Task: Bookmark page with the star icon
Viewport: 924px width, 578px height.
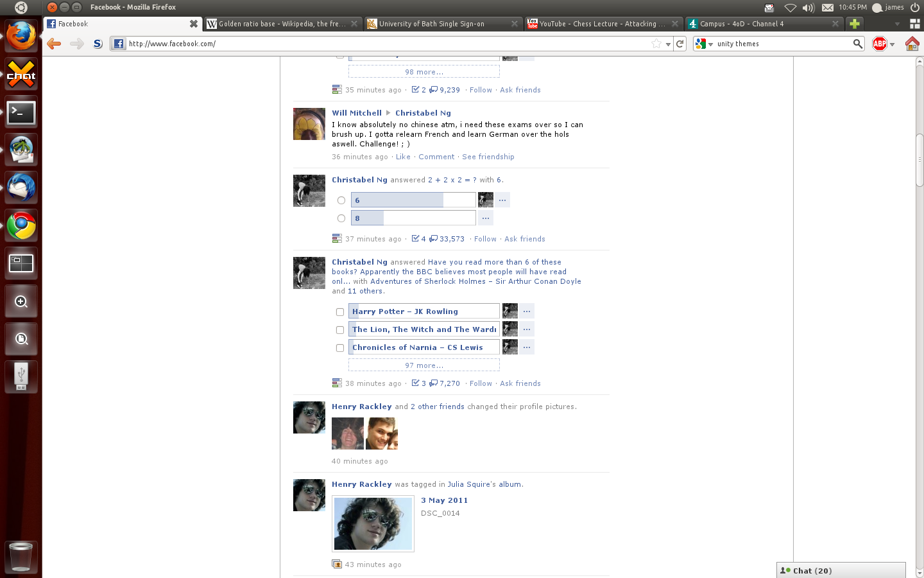Action: (656, 44)
